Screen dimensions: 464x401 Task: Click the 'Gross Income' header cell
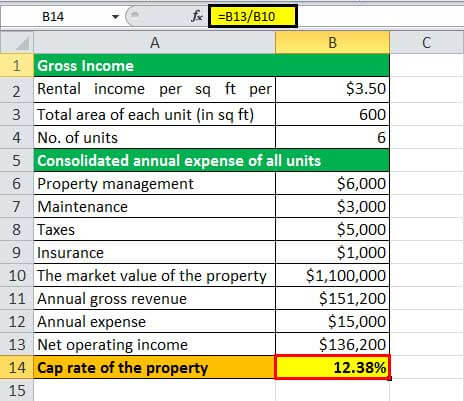(211, 65)
